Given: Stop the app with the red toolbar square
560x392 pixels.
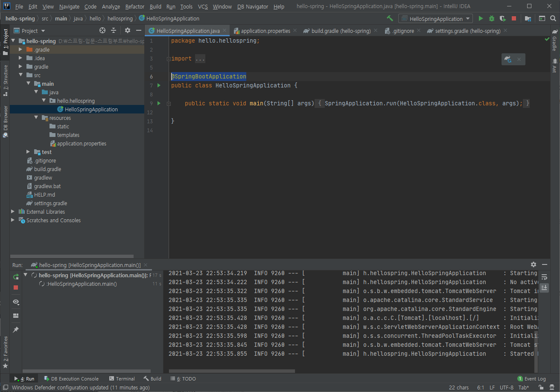Looking at the screenshot, I should click(x=514, y=18).
